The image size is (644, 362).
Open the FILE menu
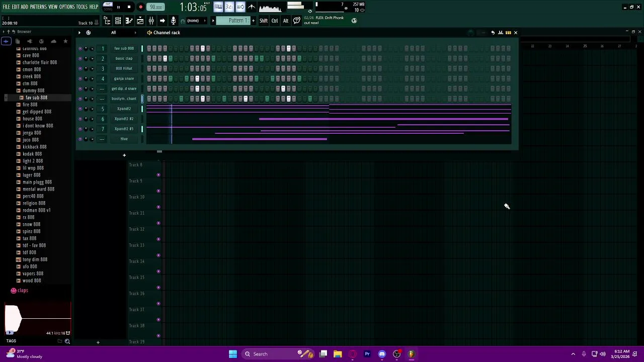6,7
